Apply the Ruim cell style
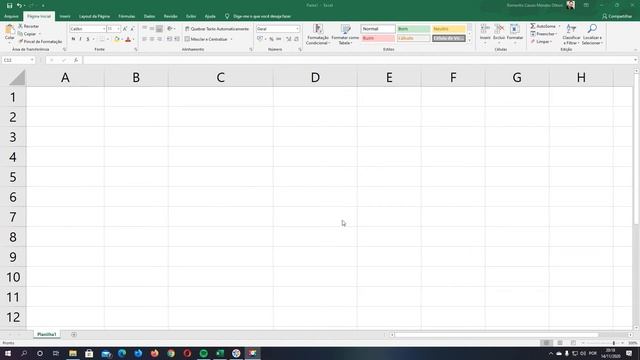Screen dimensions: 640x360 tap(378, 38)
